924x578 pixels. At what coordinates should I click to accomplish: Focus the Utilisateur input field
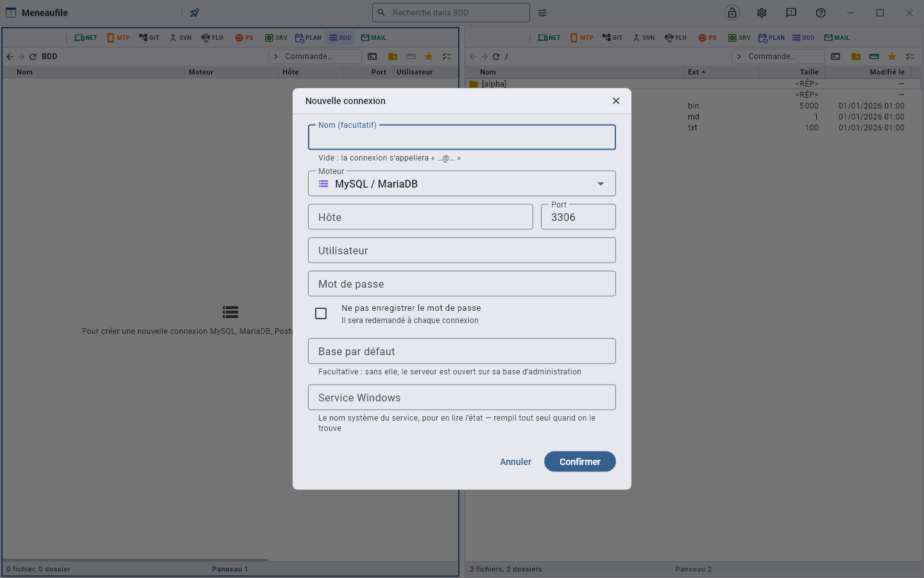tap(462, 250)
